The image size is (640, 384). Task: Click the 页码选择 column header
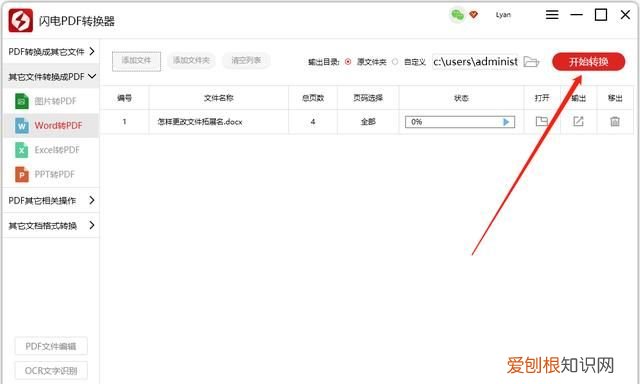tap(368, 98)
